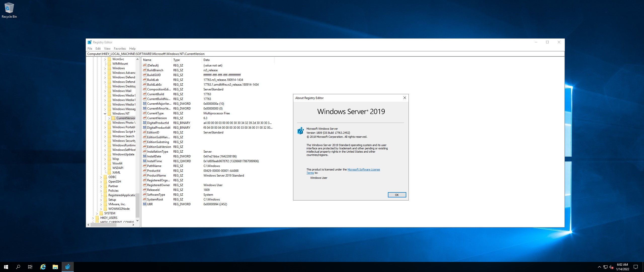Image resolution: width=644 pixels, height=272 pixels.
Task: Click the tree pane vertical scrollbar thumb
Action: point(137,206)
